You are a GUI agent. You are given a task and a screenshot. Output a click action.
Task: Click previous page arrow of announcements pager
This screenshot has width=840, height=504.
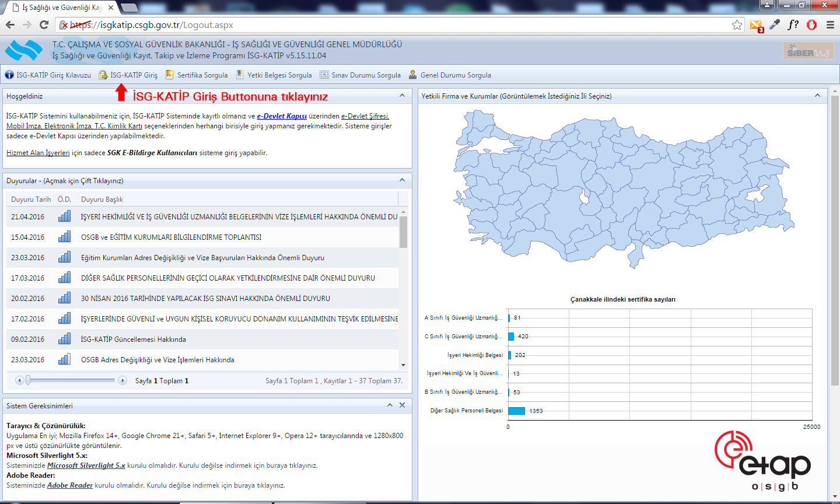click(x=19, y=380)
